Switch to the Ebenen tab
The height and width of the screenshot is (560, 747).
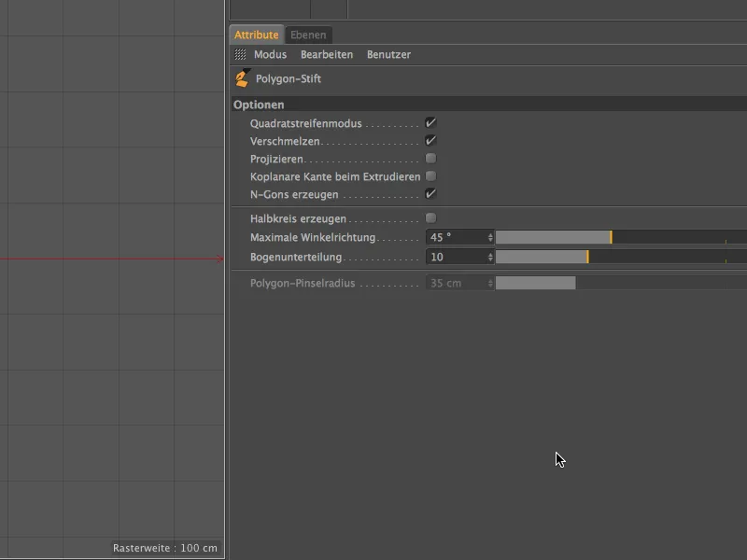(308, 34)
